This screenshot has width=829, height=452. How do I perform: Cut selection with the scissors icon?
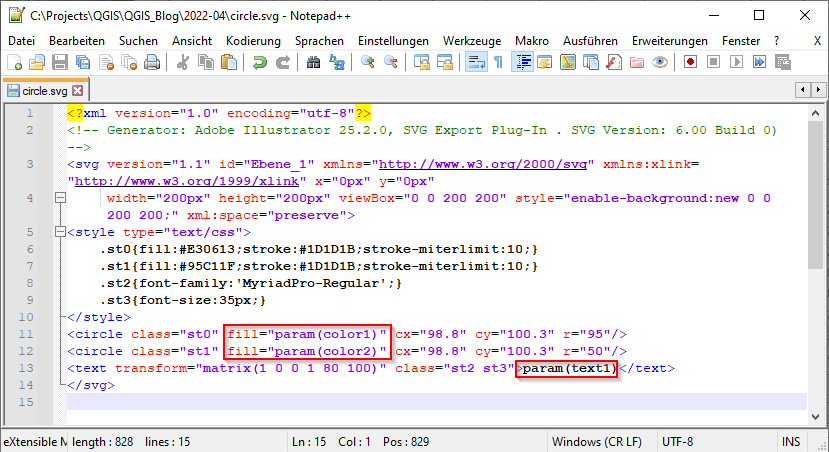(183, 62)
